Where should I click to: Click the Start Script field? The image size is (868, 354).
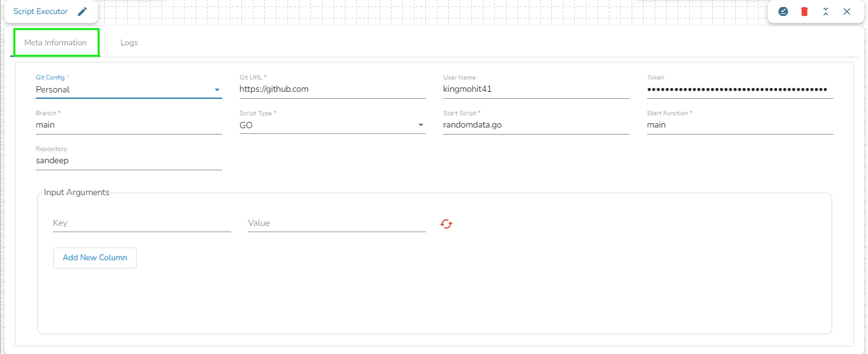tap(536, 126)
